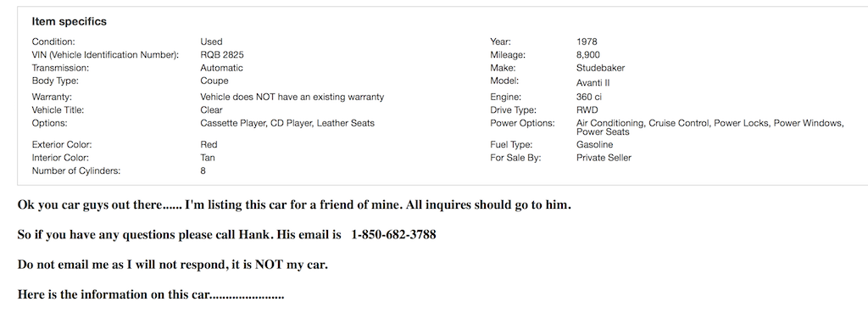This screenshot has width=868, height=313.
Task: Select the VIN value RQB 2825
Action: tap(222, 55)
